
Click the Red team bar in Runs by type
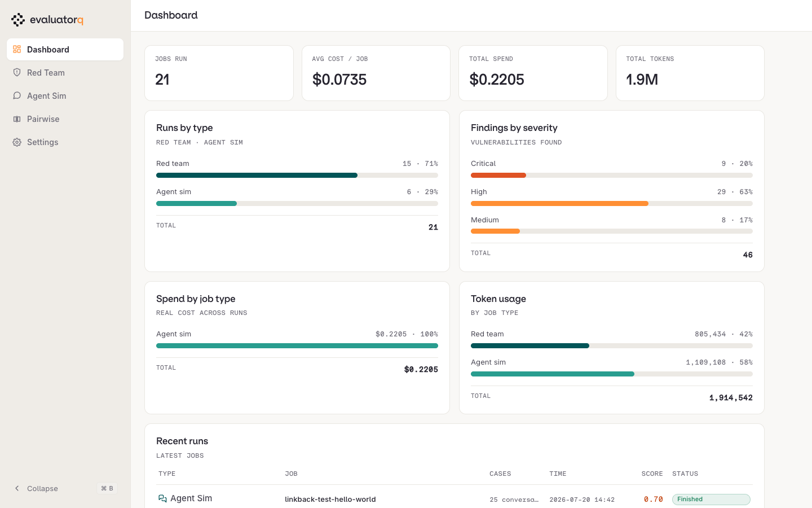(x=297, y=175)
